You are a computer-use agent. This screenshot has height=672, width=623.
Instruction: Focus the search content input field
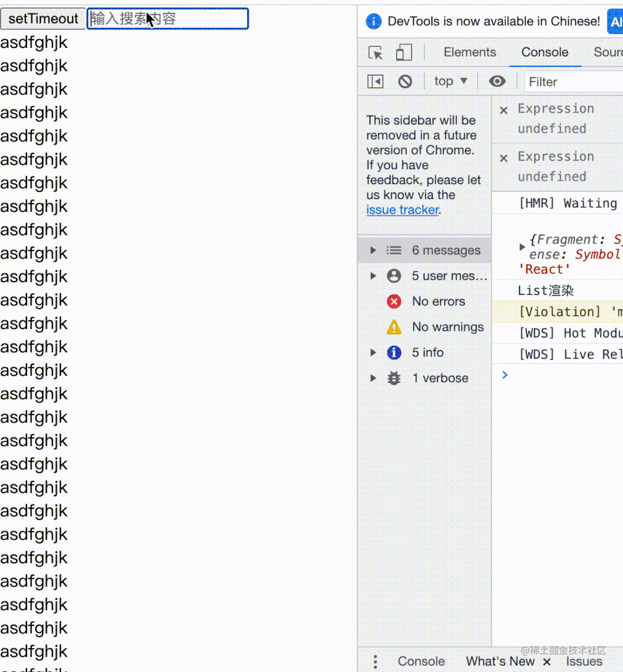(167, 19)
